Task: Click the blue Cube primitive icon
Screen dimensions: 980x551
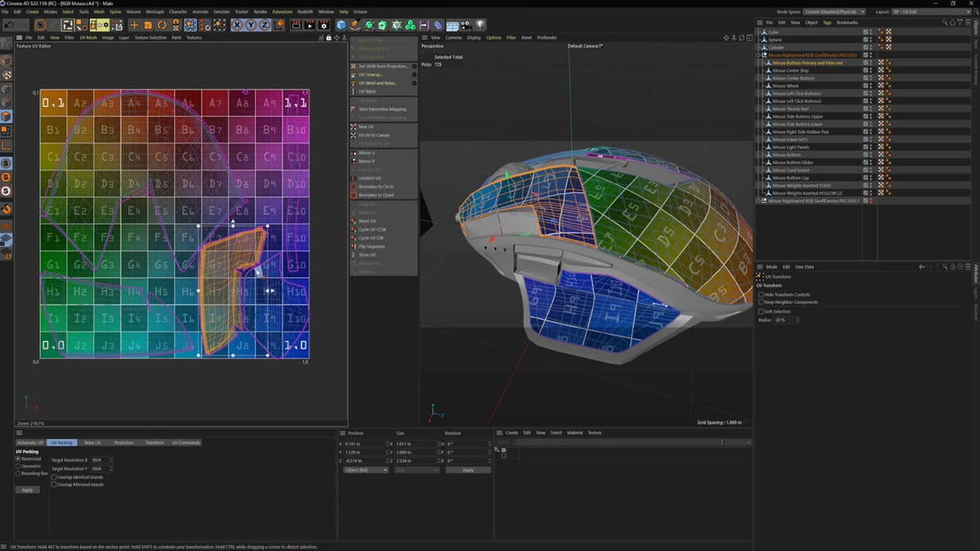Action: tap(341, 24)
